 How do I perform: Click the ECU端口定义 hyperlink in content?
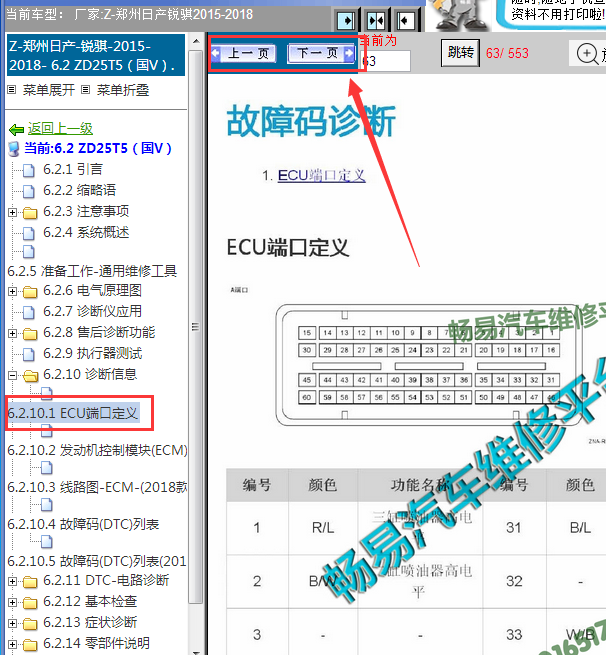[322, 175]
